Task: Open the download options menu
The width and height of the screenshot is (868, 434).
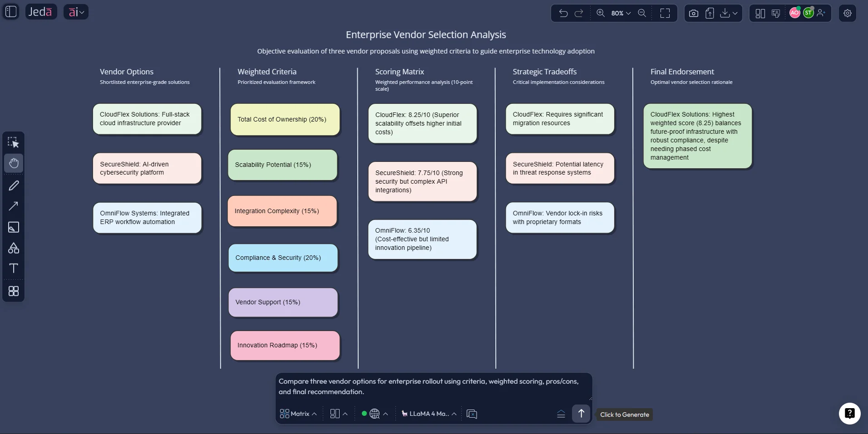Action: click(729, 13)
